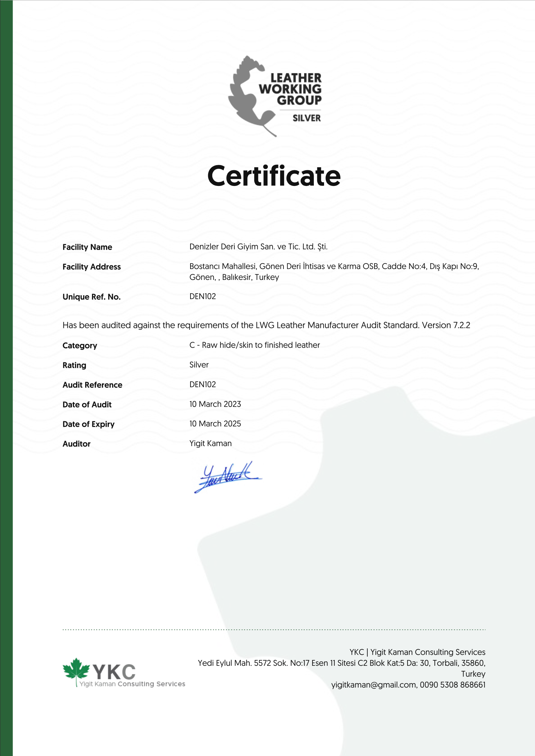Select the date "10 March 2023"
The image size is (535, 756).
(x=215, y=404)
